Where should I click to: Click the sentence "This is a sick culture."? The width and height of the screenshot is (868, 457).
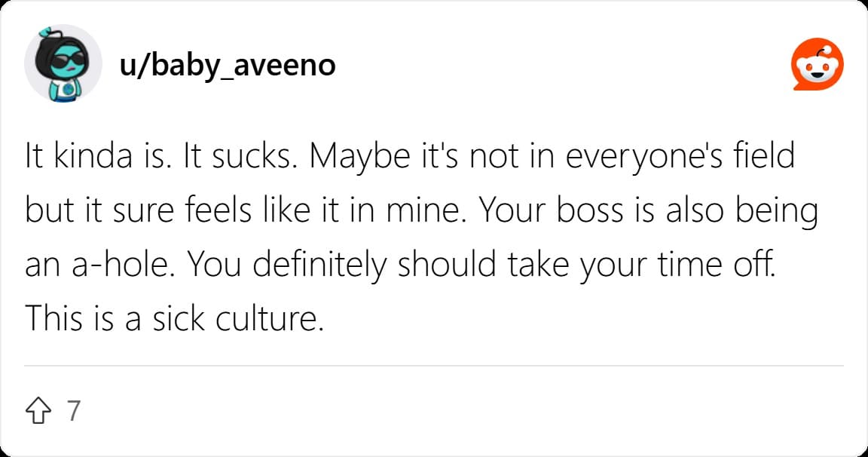[x=174, y=319]
